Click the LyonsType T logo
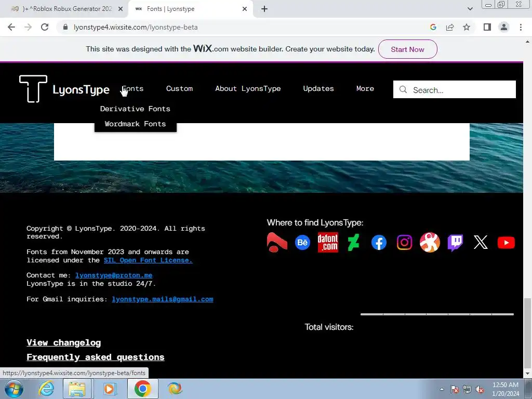Image resolution: width=532 pixels, height=399 pixels. tap(33, 88)
